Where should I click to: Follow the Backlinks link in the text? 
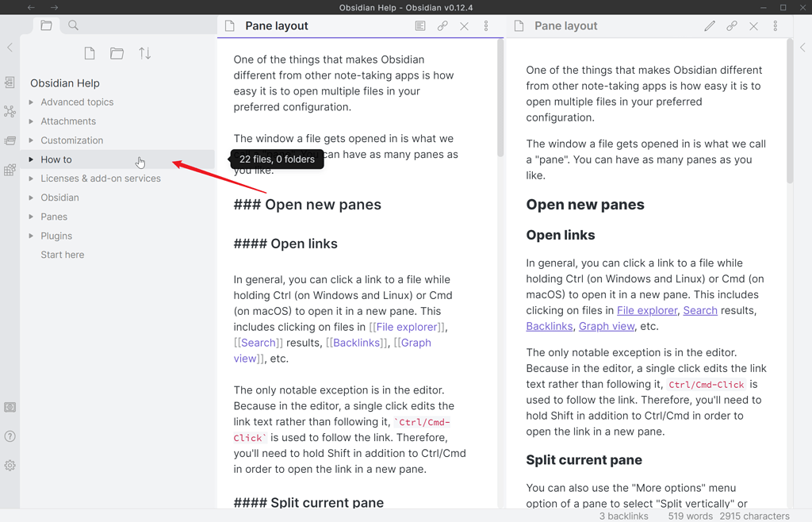click(550, 326)
